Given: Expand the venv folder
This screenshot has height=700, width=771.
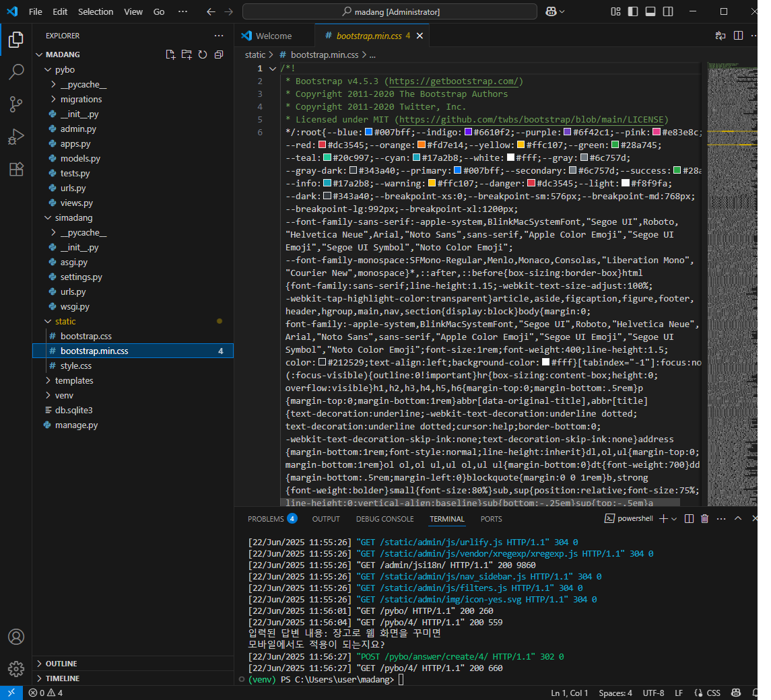Looking at the screenshot, I should pos(48,395).
